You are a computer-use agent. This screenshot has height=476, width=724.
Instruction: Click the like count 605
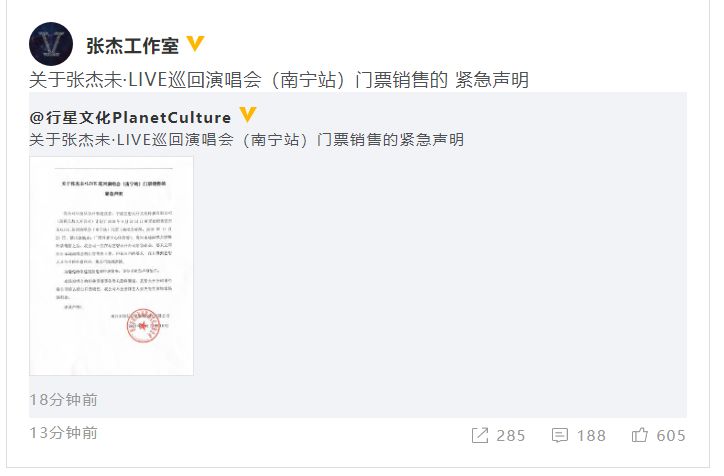point(671,435)
